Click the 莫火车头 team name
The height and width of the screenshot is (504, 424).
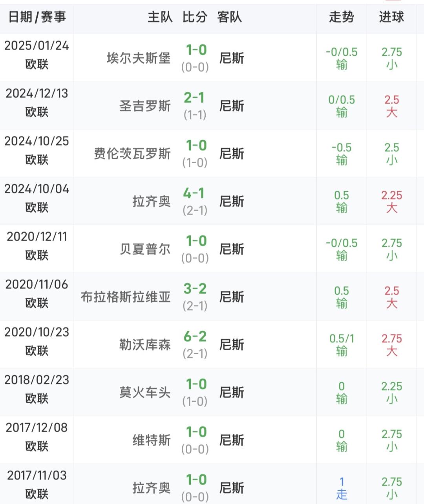pyautogui.click(x=145, y=393)
